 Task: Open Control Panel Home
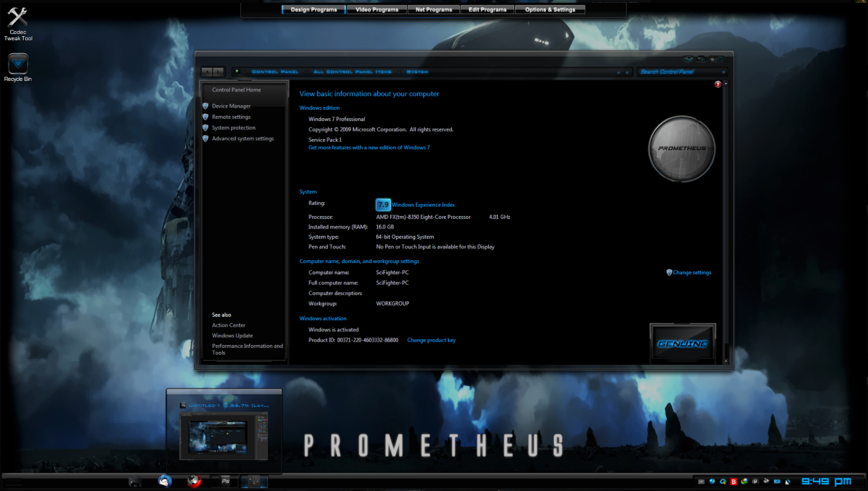coord(236,89)
